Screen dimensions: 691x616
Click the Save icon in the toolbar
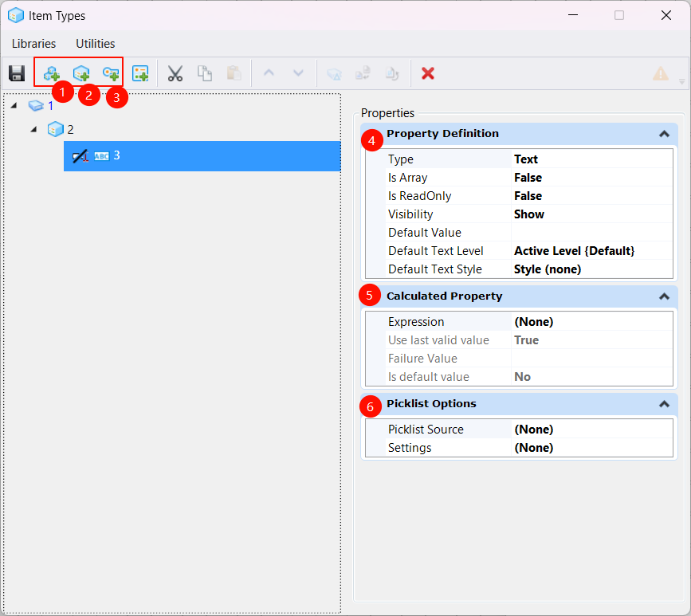pos(17,73)
